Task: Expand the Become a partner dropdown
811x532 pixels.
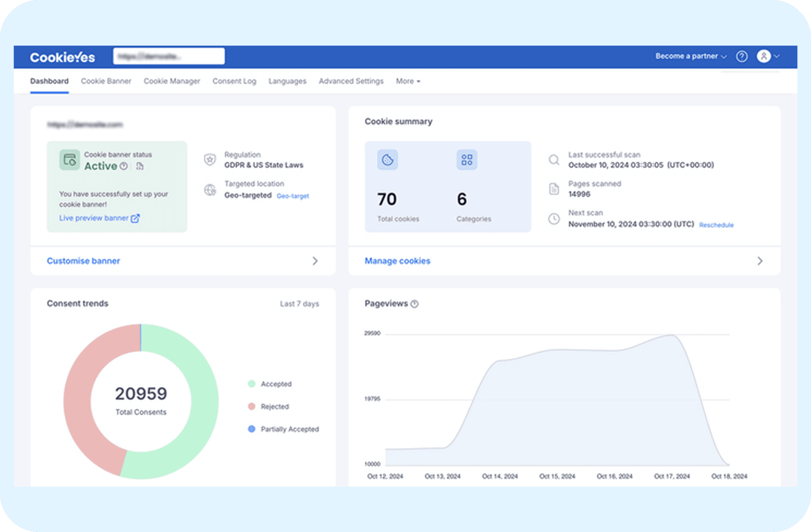Action: 691,56
